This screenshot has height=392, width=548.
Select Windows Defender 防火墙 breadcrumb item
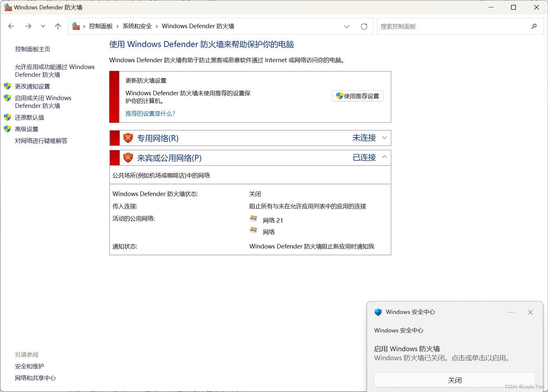click(x=198, y=26)
